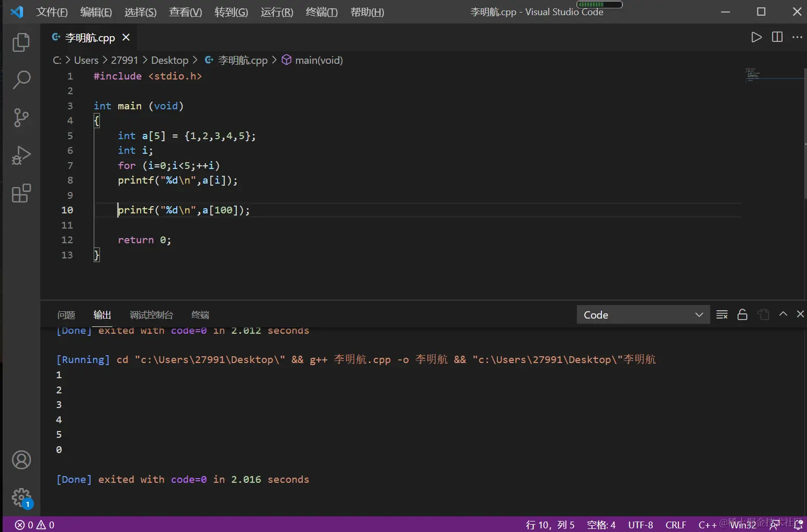This screenshot has width=807, height=532.
Task: Open the Extensions view
Action: pyautogui.click(x=21, y=193)
